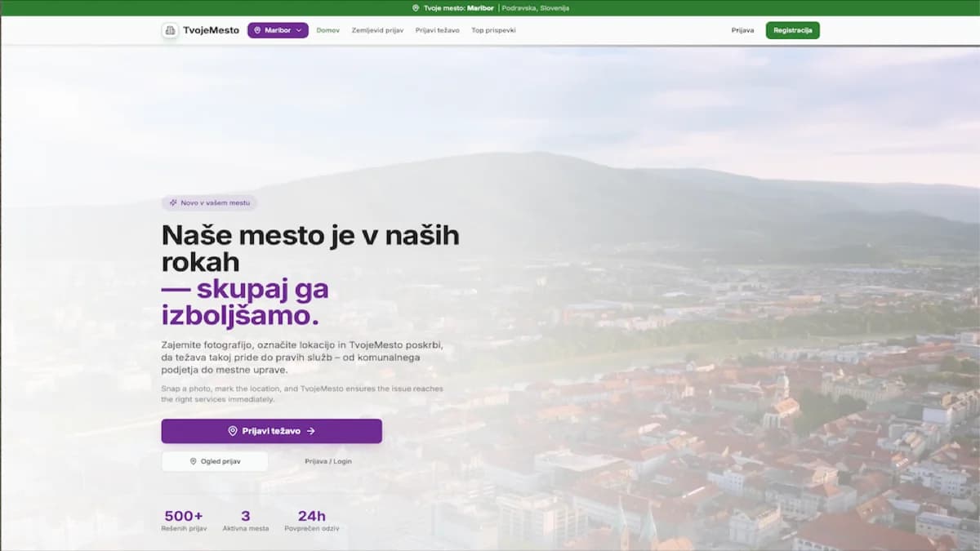Click the arrow icon on Prijavi težavo button
The height and width of the screenshot is (551, 980).
(311, 431)
